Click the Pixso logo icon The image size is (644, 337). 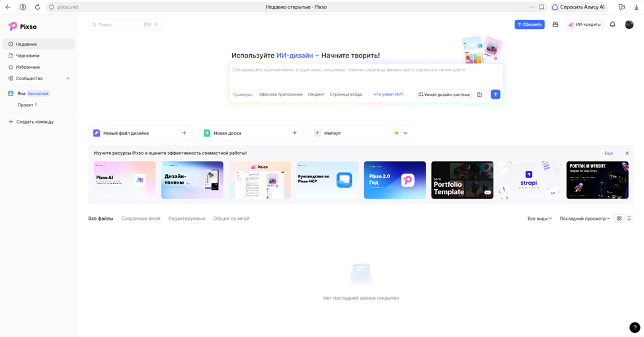(x=13, y=26)
